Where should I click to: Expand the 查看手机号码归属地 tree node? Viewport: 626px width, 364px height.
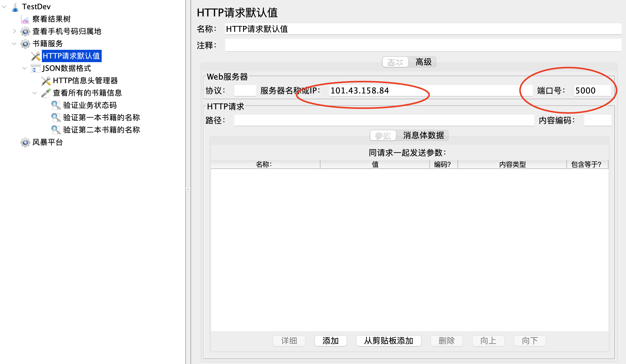tap(14, 31)
